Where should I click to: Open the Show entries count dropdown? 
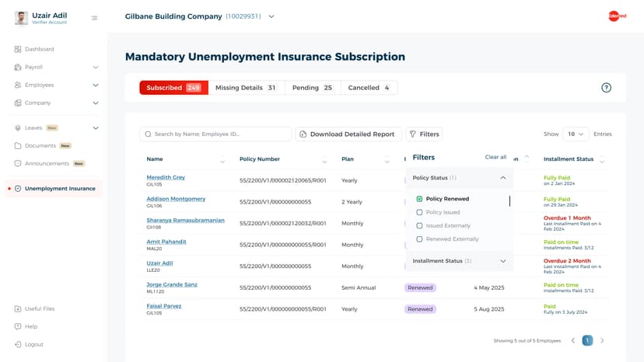coord(576,134)
